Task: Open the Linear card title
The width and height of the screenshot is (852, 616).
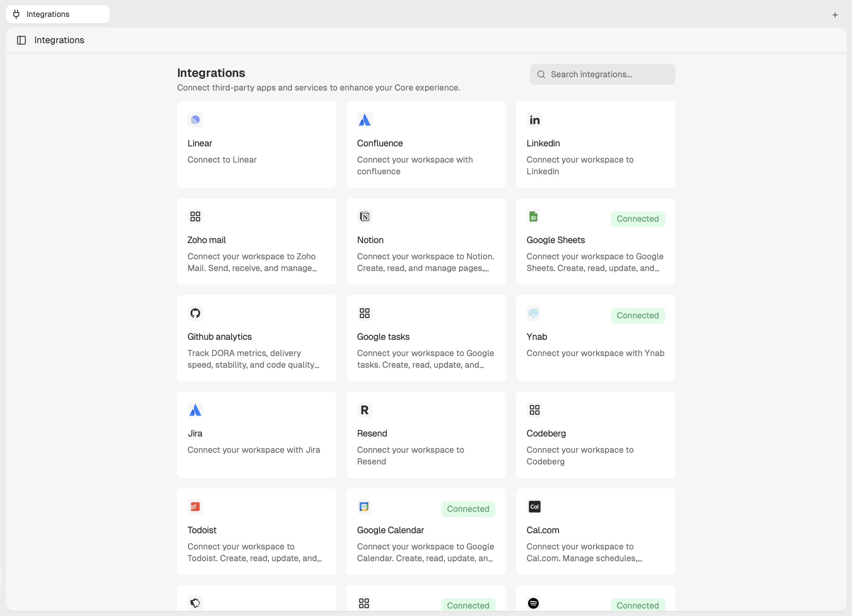Action: 200,143
